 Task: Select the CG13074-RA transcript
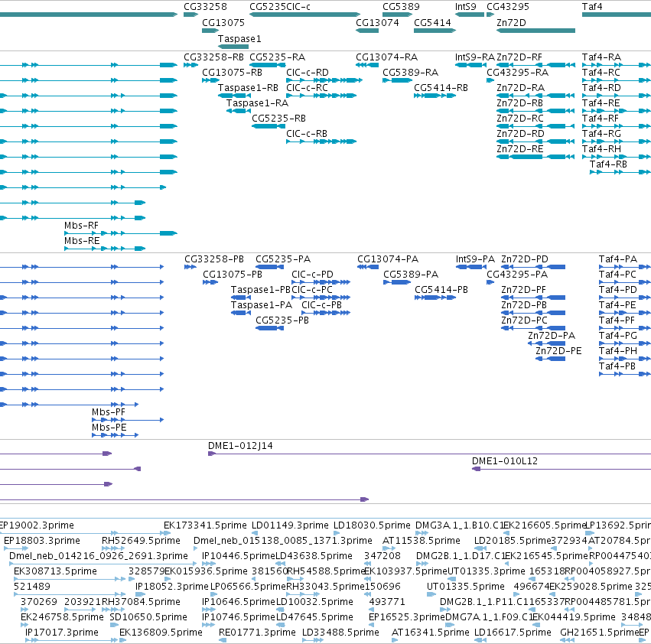tap(367, 65)
